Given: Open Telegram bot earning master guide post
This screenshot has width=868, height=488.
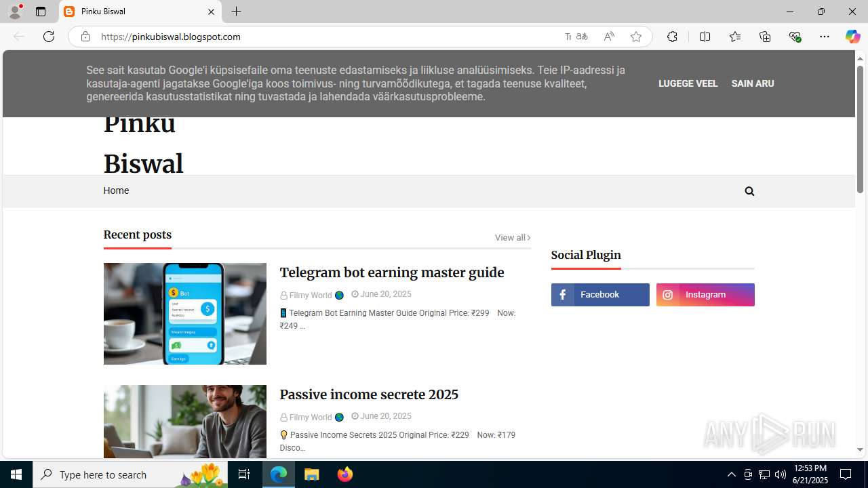Looking at the screenshot, I should [392, 272].
